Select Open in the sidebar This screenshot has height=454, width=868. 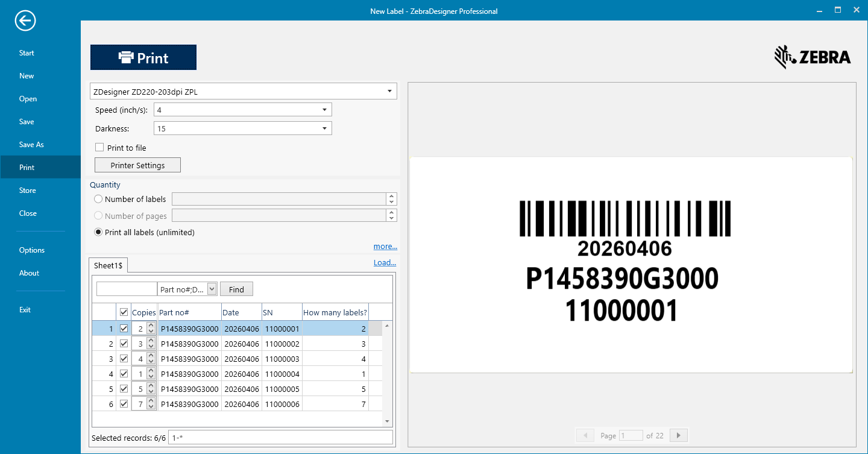28,99
